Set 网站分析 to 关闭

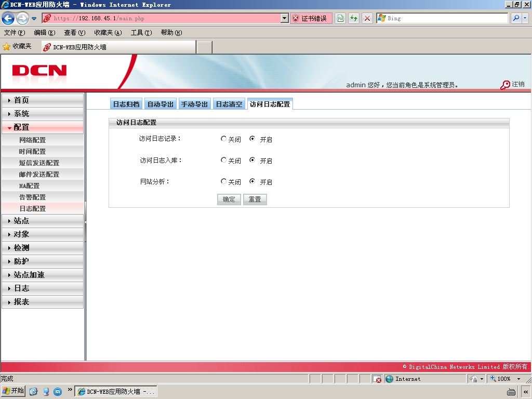point(223,181)
